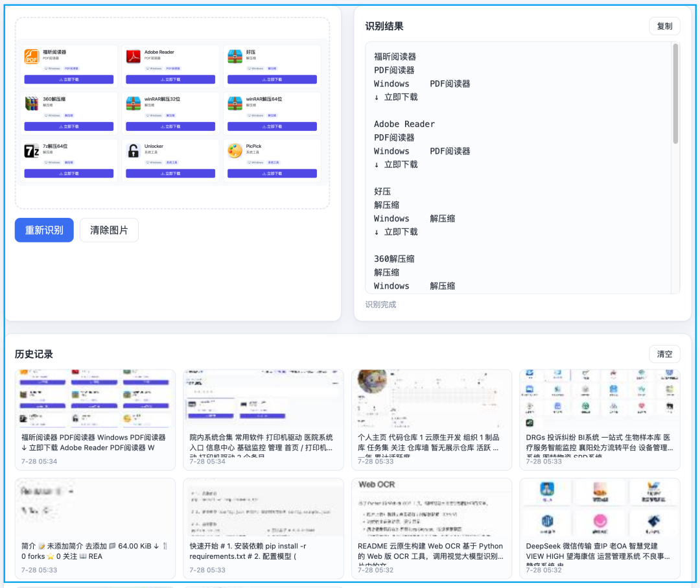Click the '好压' line in recognition results
Screen dimensions: 700x588
point(382,191)
